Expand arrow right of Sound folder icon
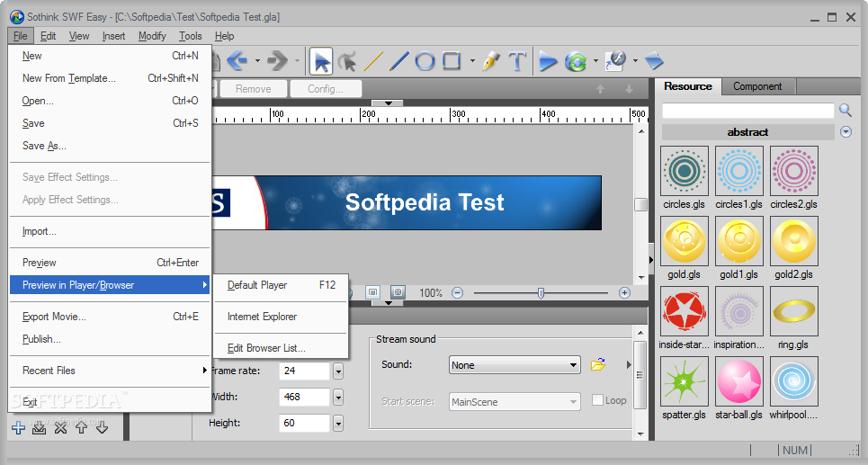The image size is (868, 465). click(629, 365)
